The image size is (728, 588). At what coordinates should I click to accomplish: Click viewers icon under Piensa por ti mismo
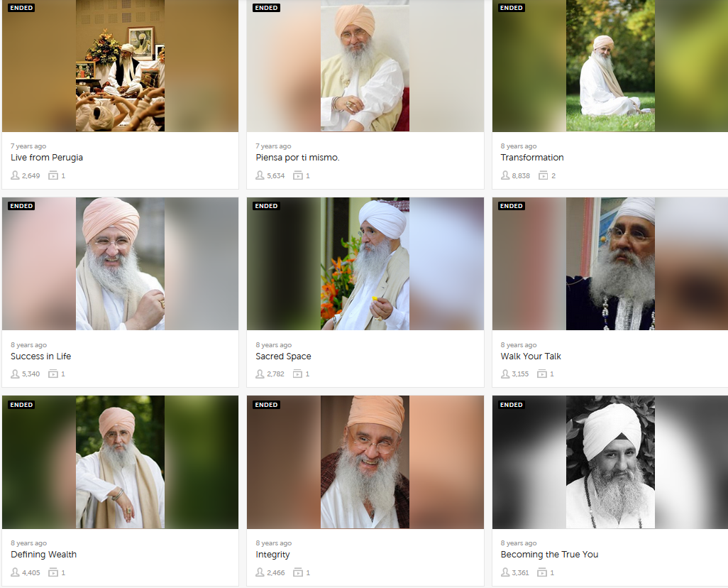260,175
